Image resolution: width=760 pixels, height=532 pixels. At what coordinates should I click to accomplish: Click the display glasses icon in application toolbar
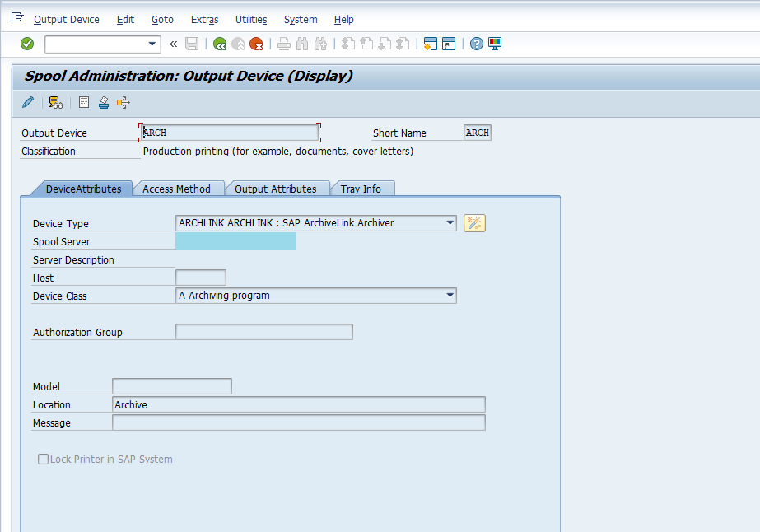point(56,102)
